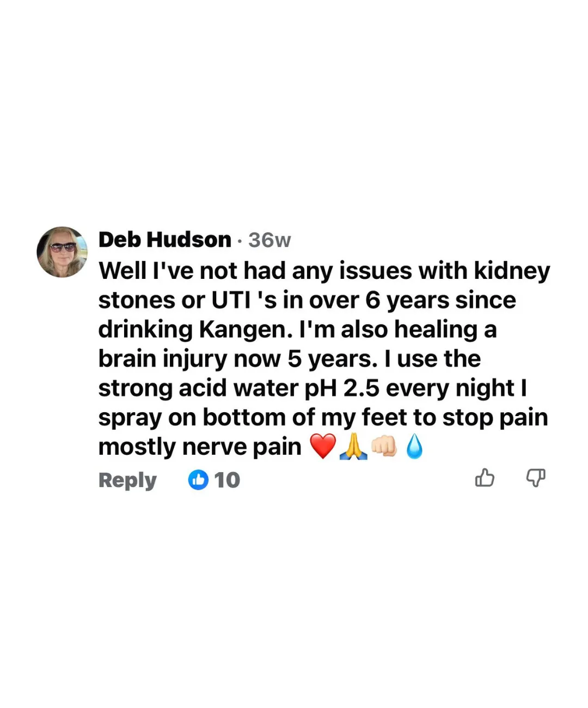Click the phrase 'brain injury' in comment
Viewport: 588px width, 708px height.
tap(163, 359)
